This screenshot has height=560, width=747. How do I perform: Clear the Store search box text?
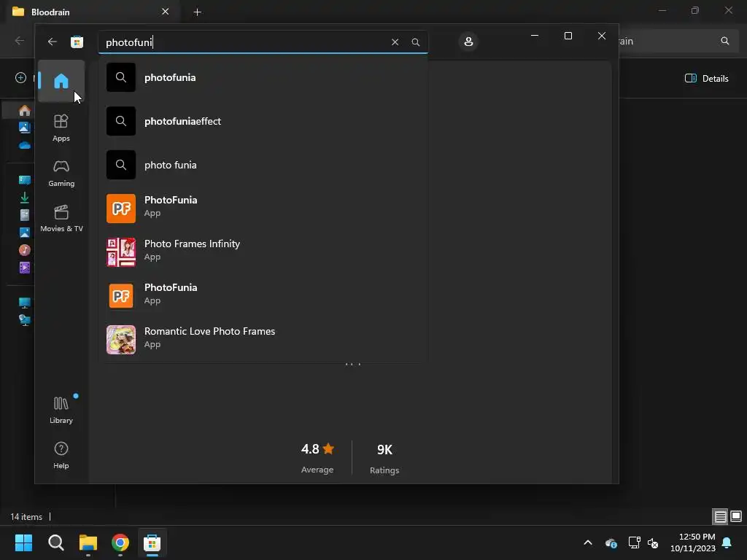tap(395, 42)
